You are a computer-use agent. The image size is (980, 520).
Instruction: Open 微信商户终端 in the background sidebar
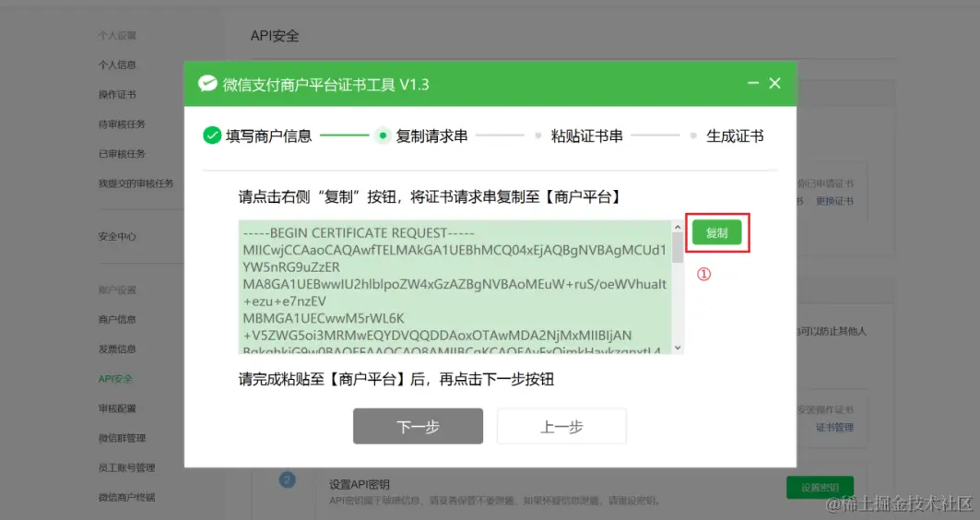tap(126, 497)
